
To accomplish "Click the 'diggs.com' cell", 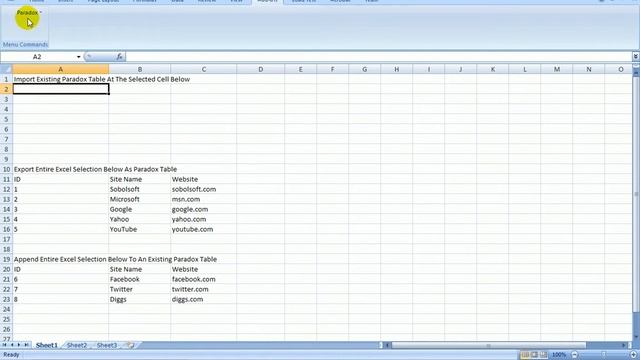I will 204,299.
